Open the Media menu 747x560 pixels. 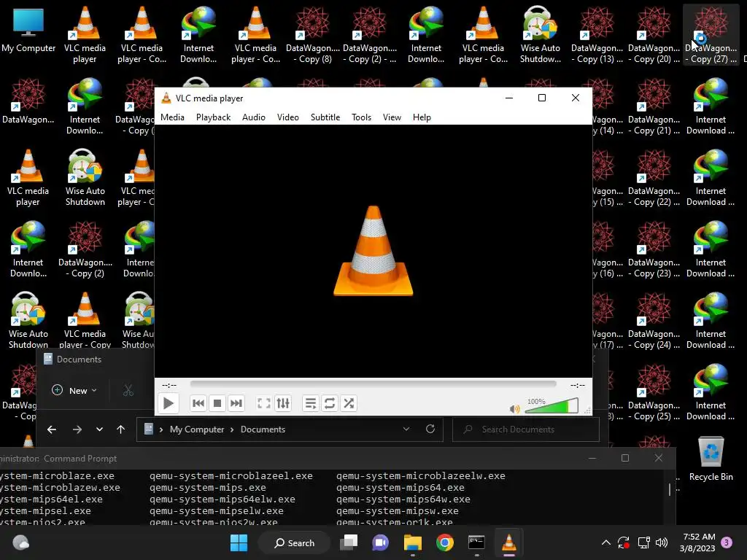[x=172, y=117]
